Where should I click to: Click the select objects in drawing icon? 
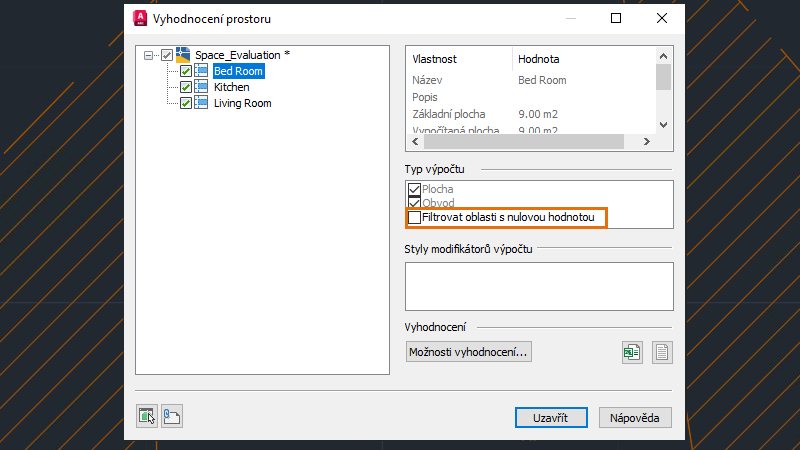click(x=147, y=416)
